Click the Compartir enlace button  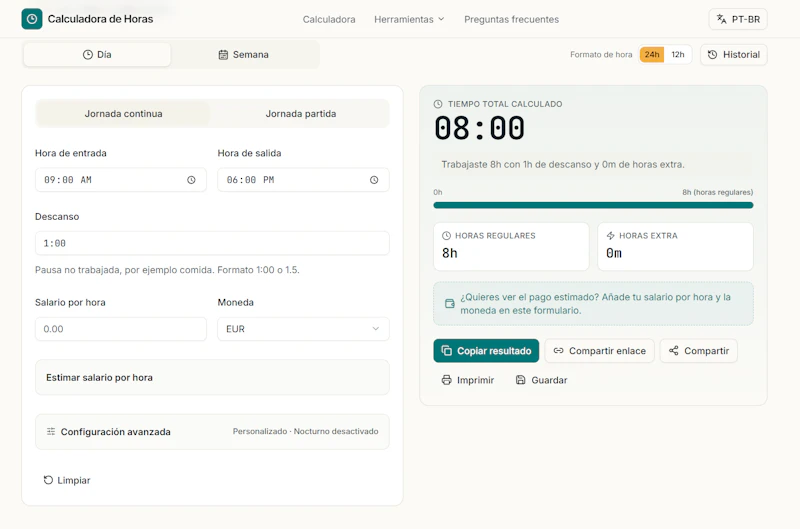599,351
